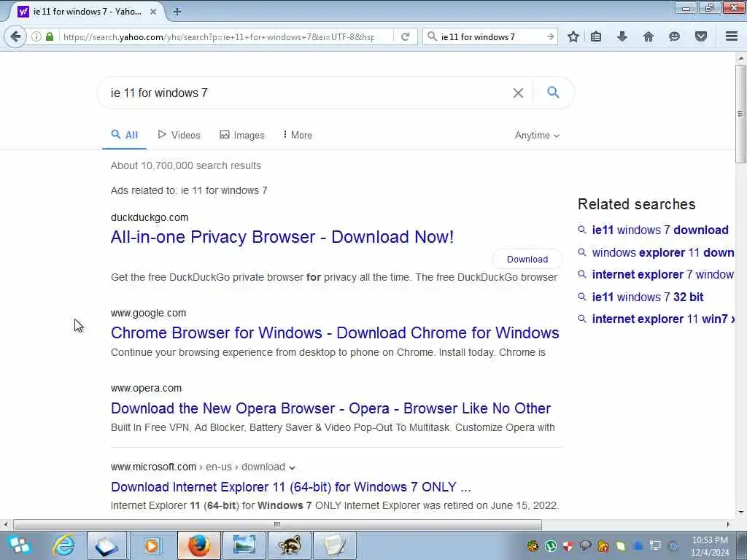Click the DuckDuckGo Download button
The height and width of the screenshot is (560, 747).
527,259
